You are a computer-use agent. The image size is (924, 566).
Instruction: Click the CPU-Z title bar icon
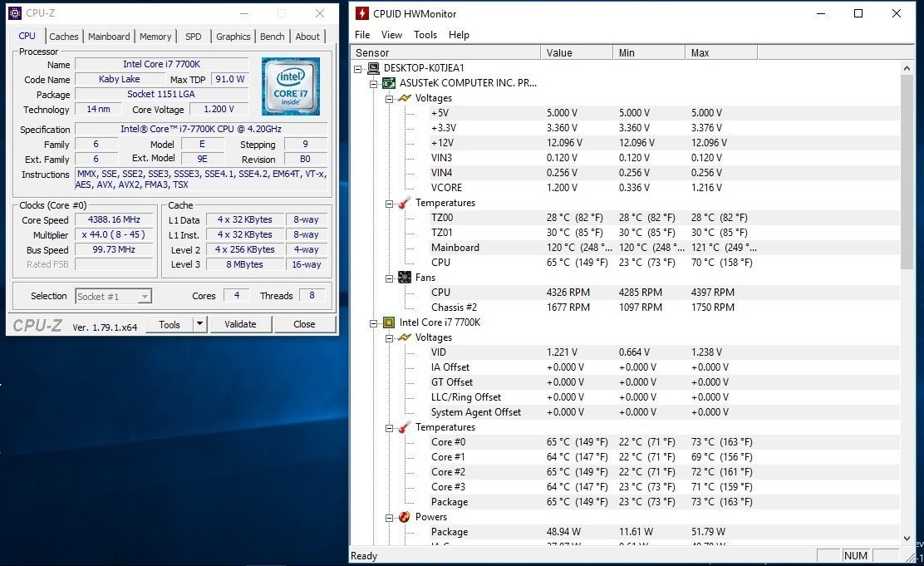point(15,13)
